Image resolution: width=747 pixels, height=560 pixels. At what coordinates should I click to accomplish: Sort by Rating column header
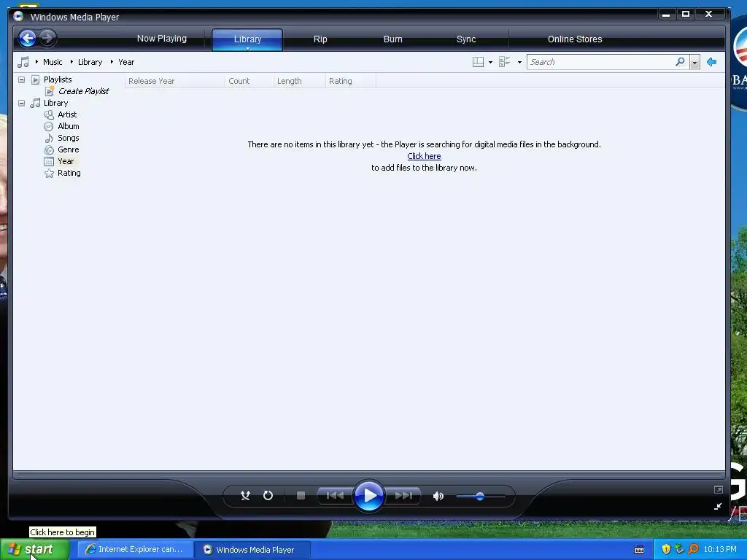click(351, 81)
